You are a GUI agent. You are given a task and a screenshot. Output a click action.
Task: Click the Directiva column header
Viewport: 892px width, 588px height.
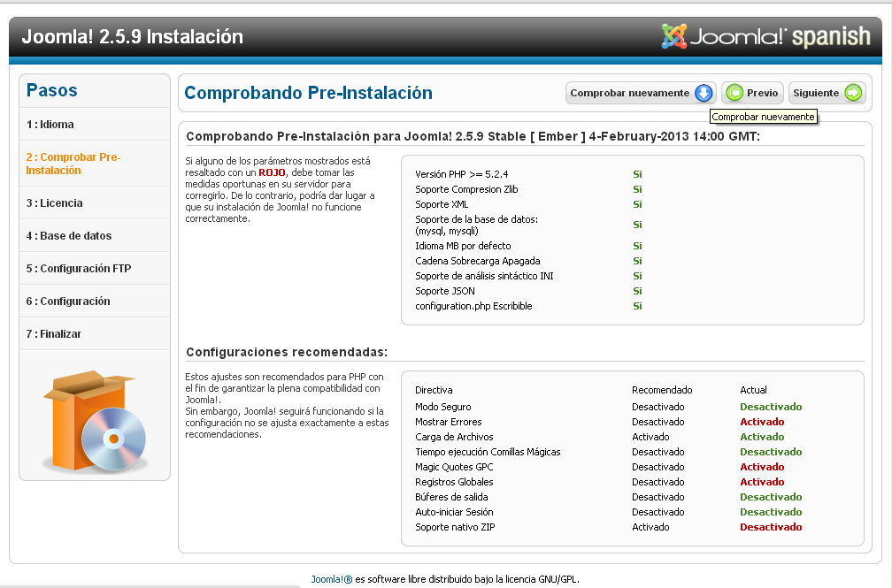tap(434, 390)
